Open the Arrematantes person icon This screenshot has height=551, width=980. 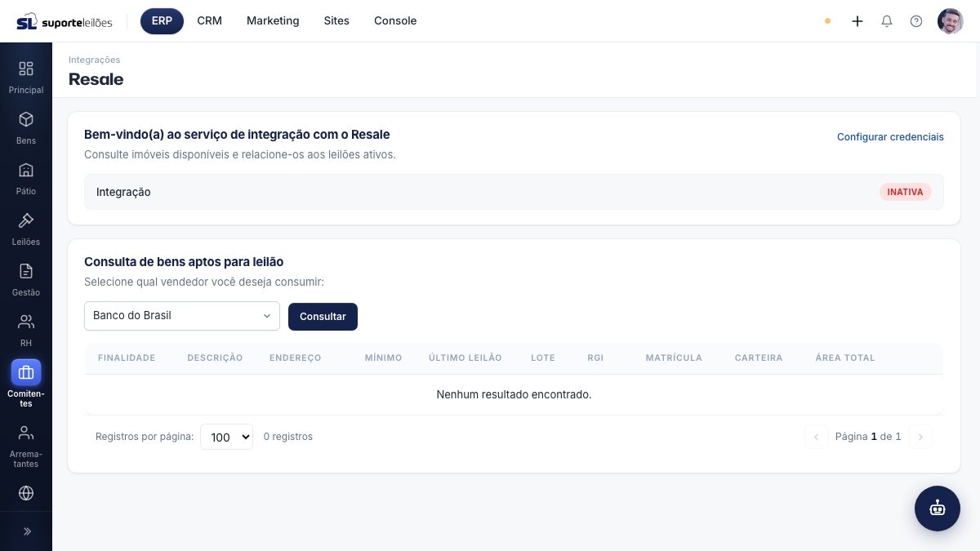tap(26, 433)
